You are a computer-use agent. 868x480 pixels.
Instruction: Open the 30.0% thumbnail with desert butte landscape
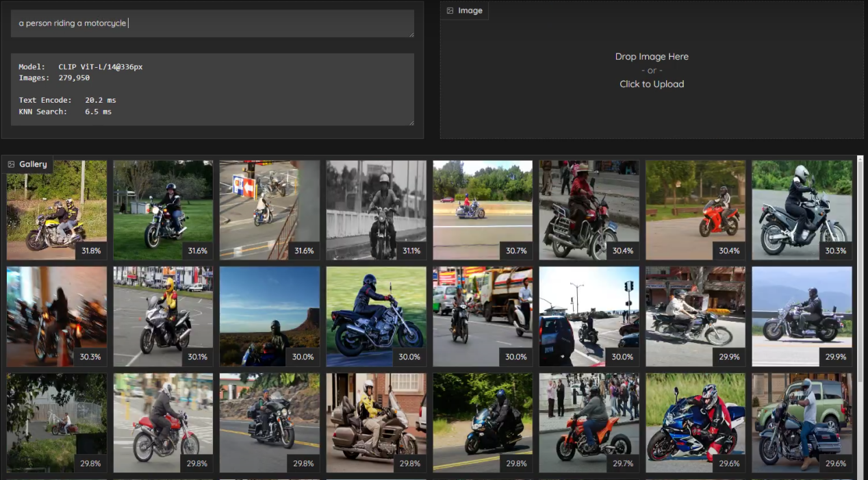270,316
